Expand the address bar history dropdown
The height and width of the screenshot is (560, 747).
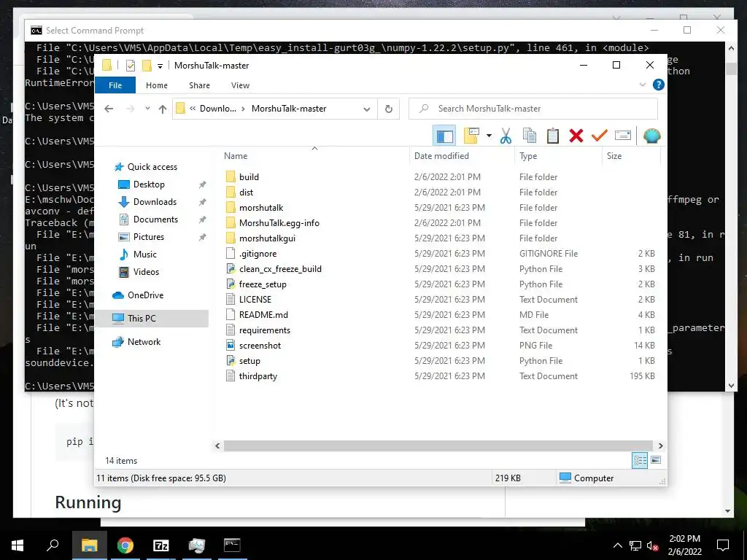tap(367, 109)
